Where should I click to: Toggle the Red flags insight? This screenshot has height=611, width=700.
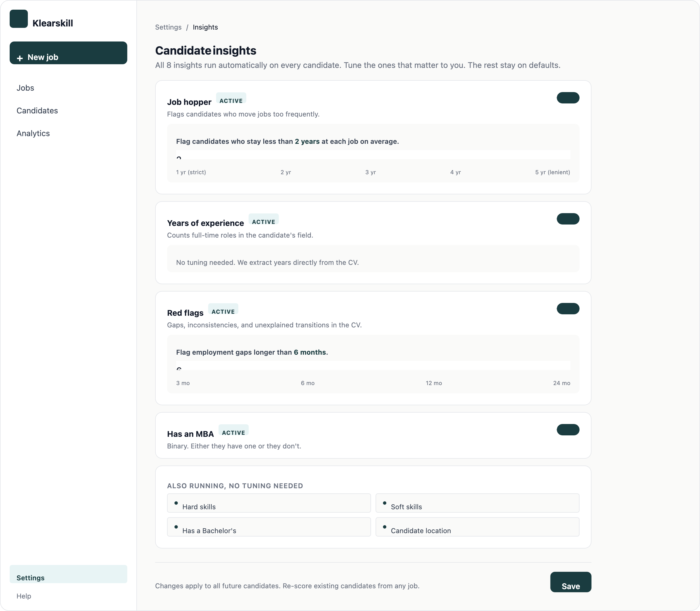pos(568,309)
